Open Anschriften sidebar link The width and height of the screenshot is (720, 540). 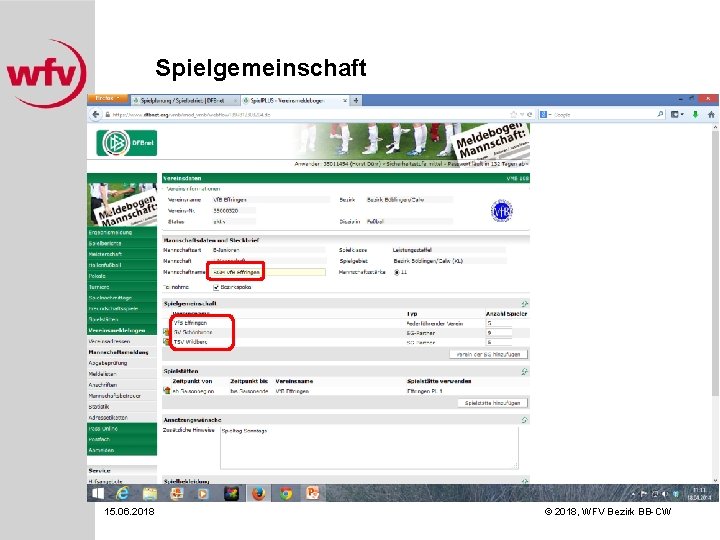[x=103, y=385]
